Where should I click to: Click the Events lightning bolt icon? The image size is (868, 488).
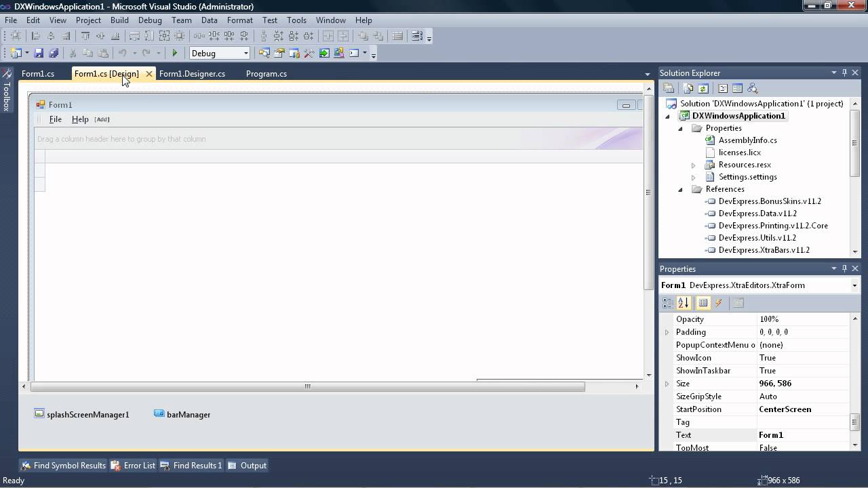point(719,303)
